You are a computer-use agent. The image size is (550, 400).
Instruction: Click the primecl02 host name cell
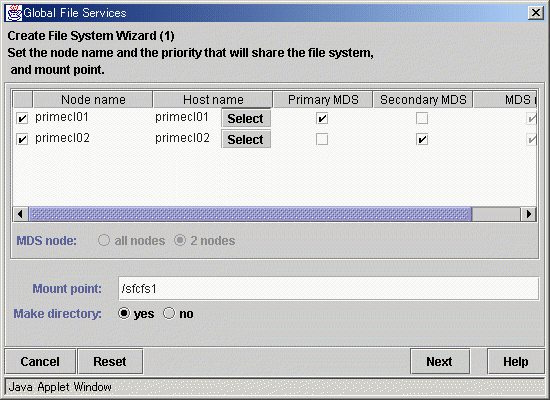pyautogui.click(x=182, y=138)
